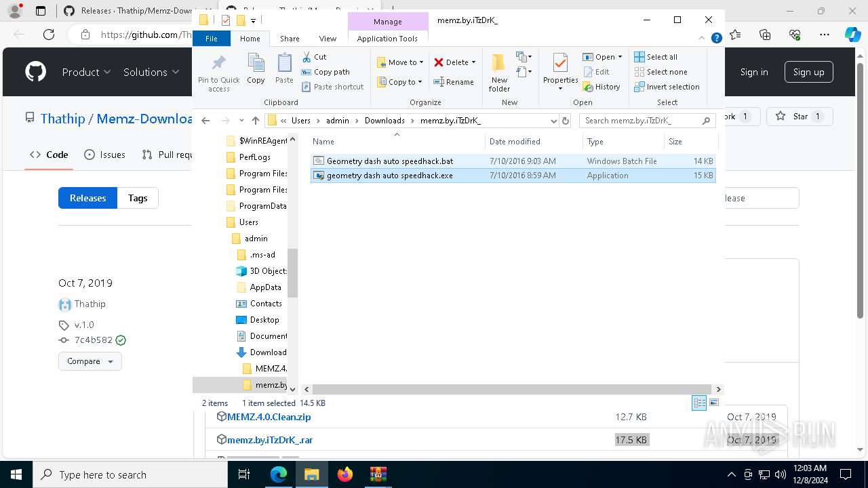This screenshot has height=488, width=868.
Task: Click Copy path in the ribbon
Action: point(325,72)
